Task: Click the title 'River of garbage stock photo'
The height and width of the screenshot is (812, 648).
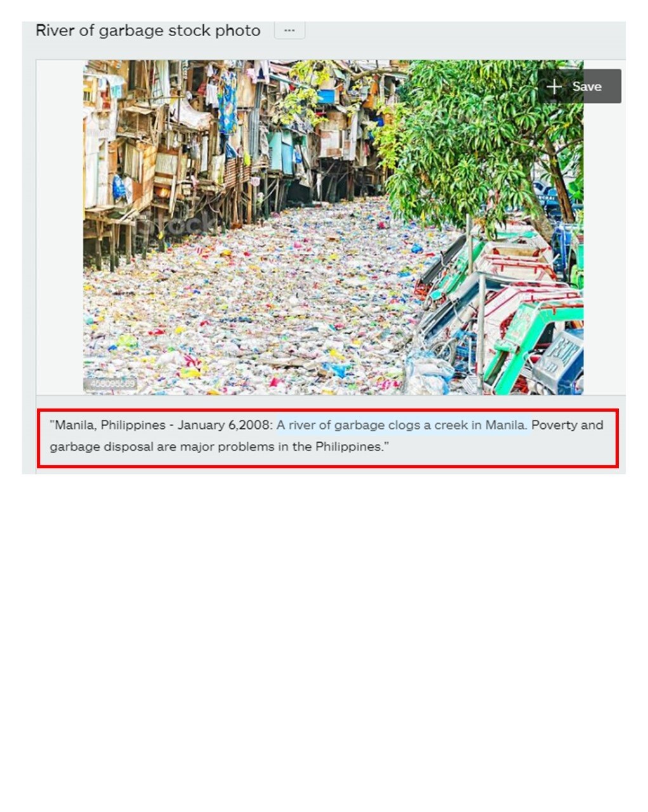Action: coord(148,30)
